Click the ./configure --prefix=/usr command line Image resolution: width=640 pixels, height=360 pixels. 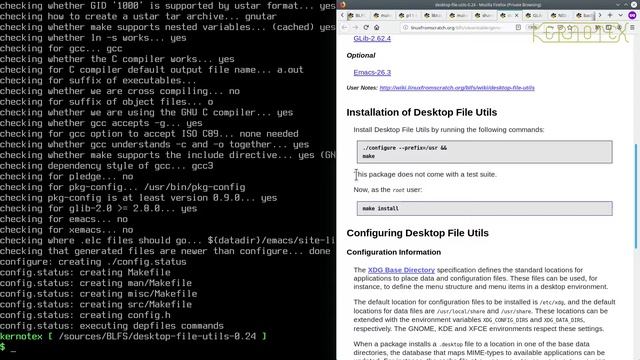[404, 148]
